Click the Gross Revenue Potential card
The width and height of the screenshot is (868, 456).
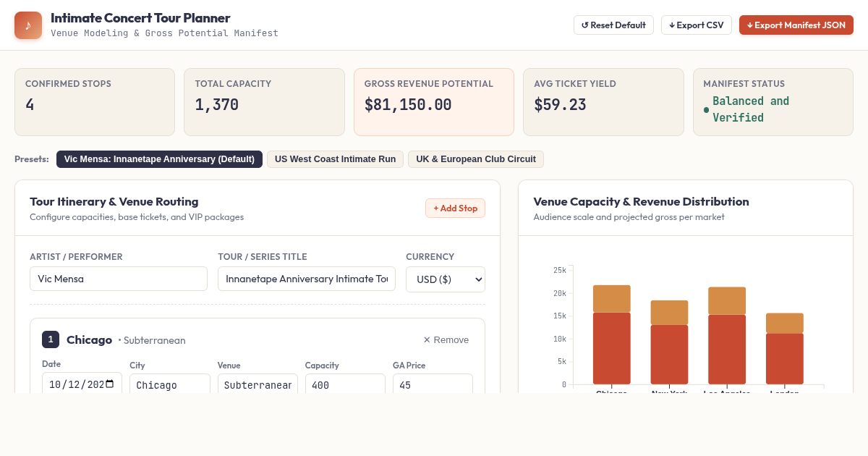[434, 102]
